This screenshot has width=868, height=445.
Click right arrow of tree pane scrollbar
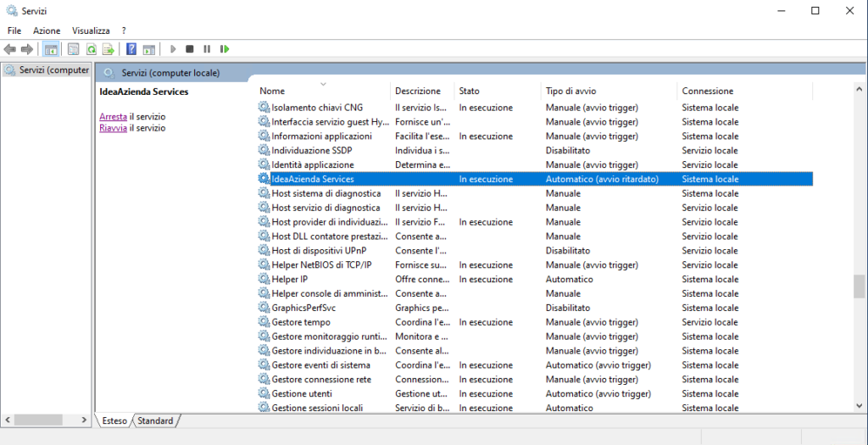click(84, 420)
